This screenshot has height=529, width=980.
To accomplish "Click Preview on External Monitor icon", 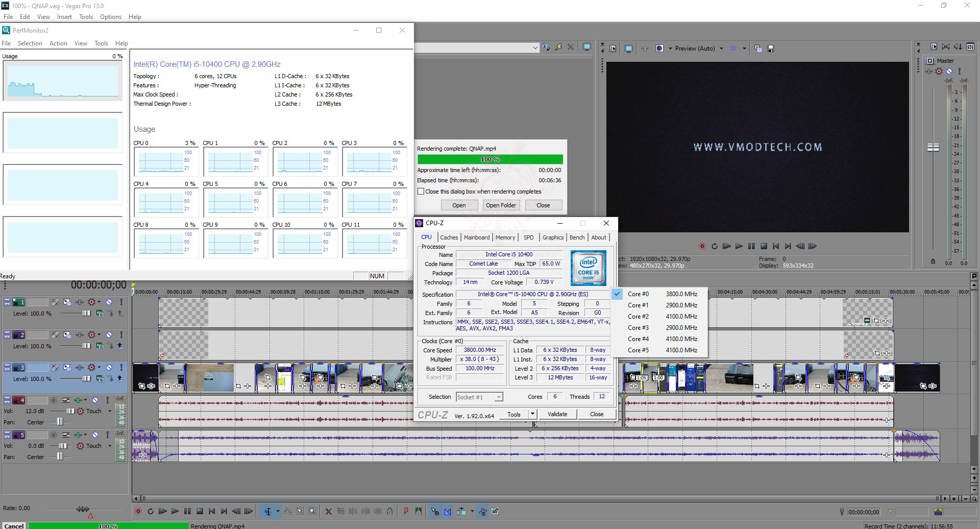I will pos(629,49).
